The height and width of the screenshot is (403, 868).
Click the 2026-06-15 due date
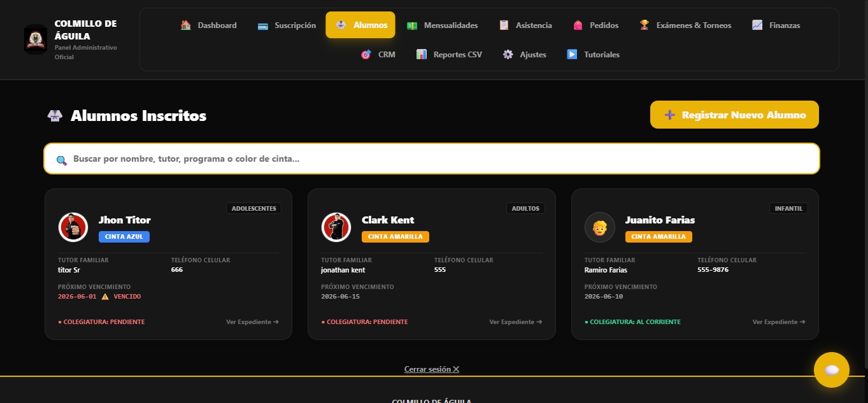pyautogui.click(x=340, y=297)
